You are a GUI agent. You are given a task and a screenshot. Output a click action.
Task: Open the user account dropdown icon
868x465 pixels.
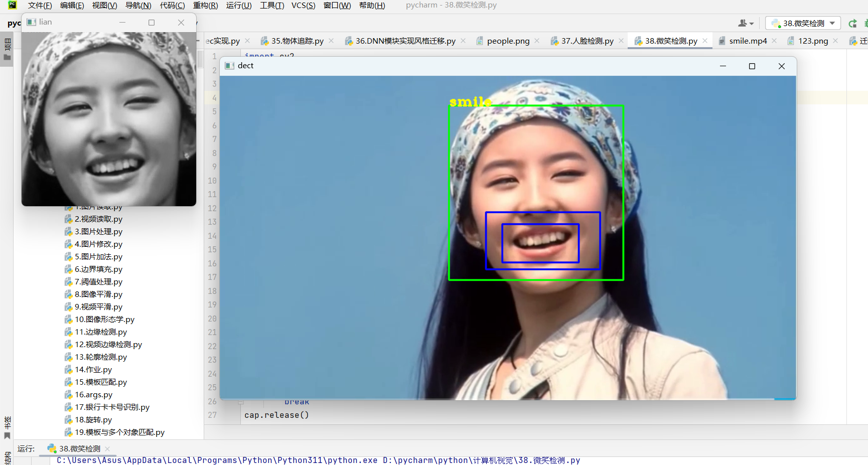click(x=746, y=23)
